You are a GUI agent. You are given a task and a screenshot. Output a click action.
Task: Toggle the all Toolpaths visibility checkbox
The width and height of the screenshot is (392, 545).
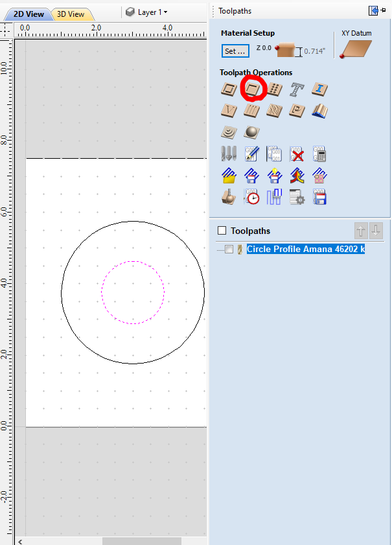click(x=222, y=231)
